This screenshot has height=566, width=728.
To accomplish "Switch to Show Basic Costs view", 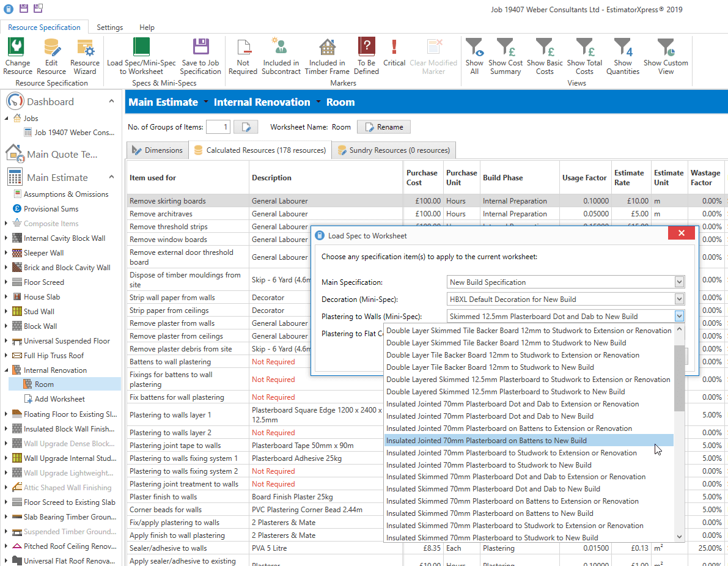I will point(545,57).
